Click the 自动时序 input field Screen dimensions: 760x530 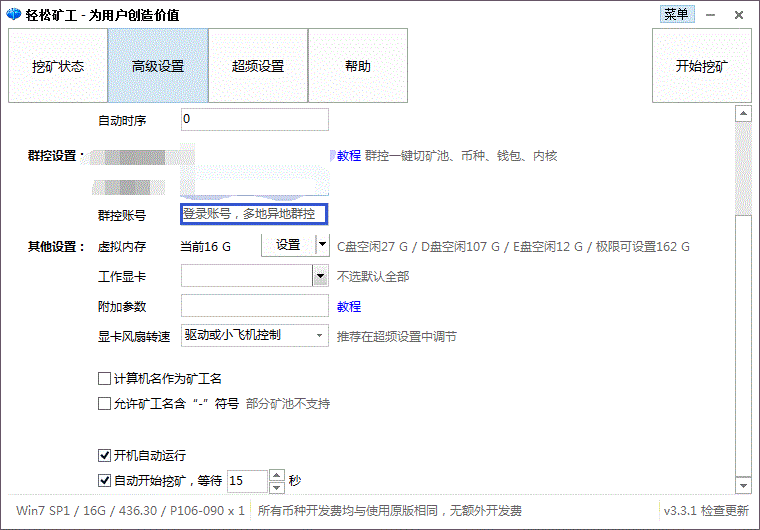[254, 119]
